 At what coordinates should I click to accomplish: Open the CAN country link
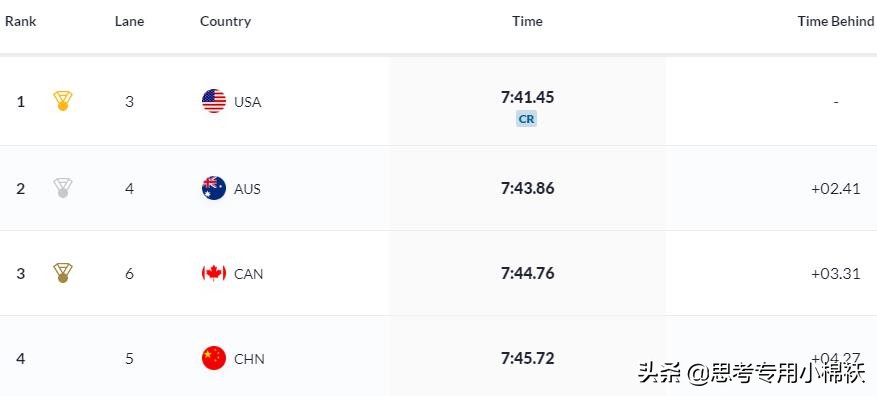point(248,274)
